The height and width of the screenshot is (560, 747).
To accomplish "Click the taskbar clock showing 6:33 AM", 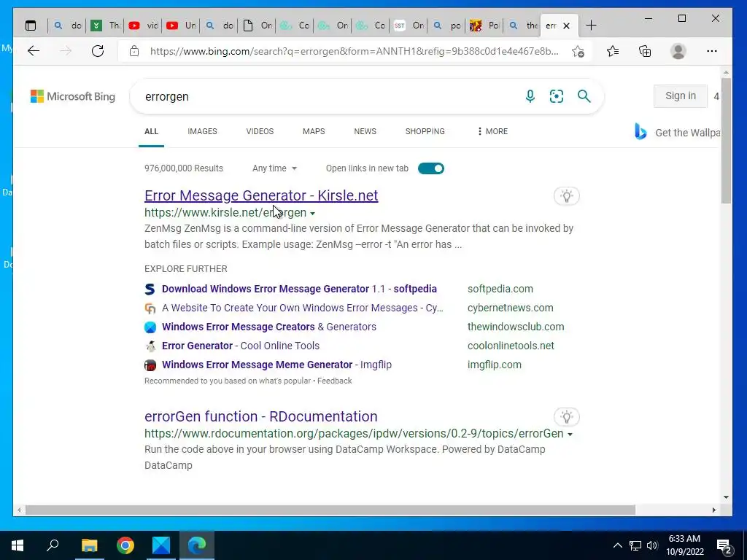I will pos(684,545).
